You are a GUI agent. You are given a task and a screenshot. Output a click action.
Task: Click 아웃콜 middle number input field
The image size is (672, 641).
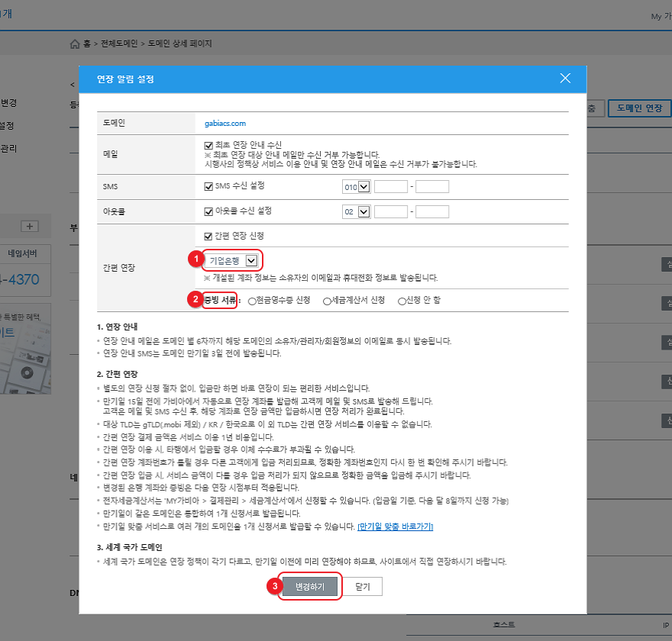(x=390, y=211)
